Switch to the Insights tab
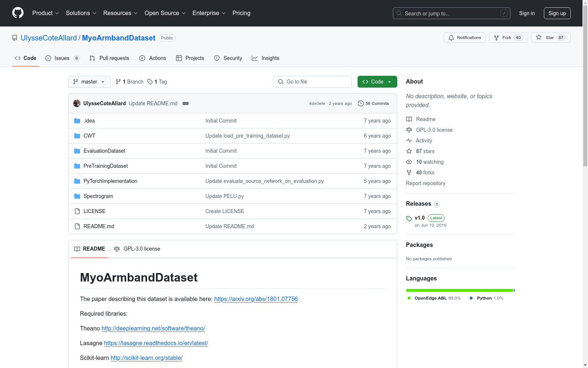Viewport: 588px width, 368px height. pos(265,58)
